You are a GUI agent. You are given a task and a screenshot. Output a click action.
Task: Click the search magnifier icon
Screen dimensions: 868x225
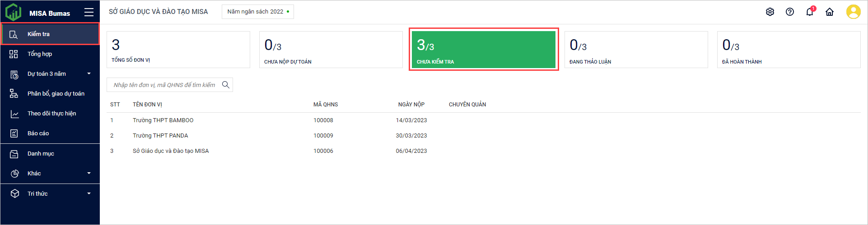click(x=226, y=85)
